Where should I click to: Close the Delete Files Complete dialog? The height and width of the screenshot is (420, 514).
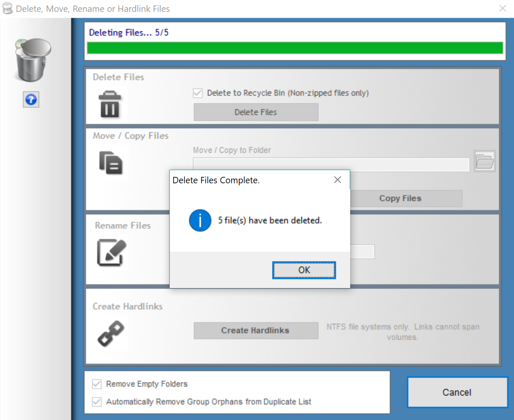(337, 180)
